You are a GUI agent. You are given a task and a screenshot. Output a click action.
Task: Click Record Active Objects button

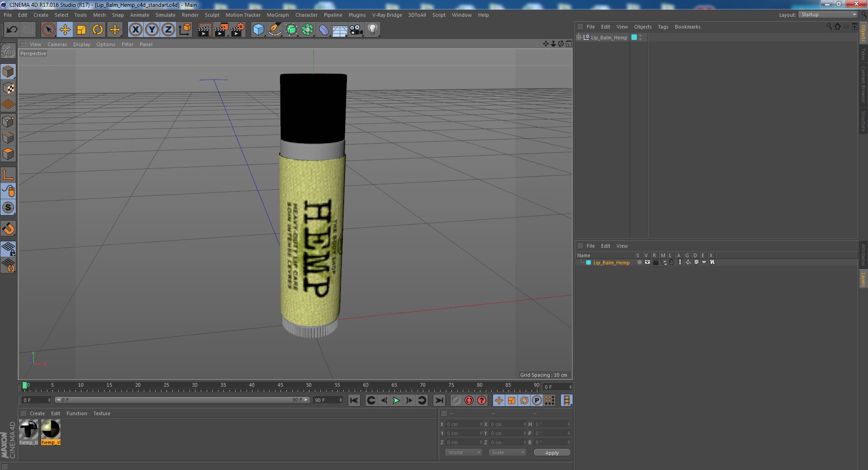(x=456, y=400)
